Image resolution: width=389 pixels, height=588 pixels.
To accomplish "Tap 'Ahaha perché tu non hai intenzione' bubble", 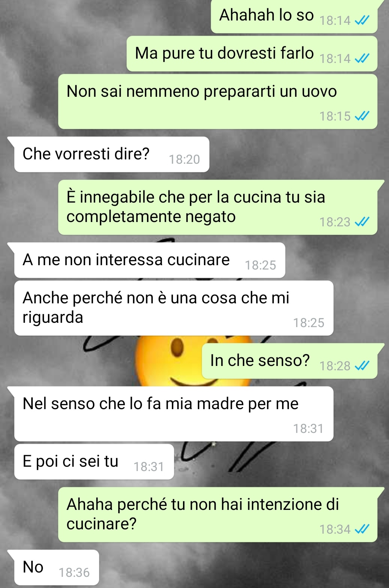I will (218, 515).
